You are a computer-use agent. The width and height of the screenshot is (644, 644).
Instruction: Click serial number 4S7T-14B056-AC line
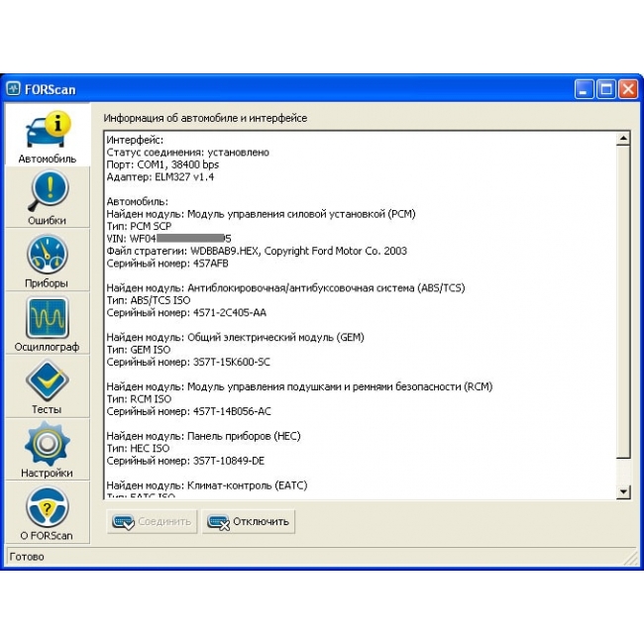(x=188, y=411)
